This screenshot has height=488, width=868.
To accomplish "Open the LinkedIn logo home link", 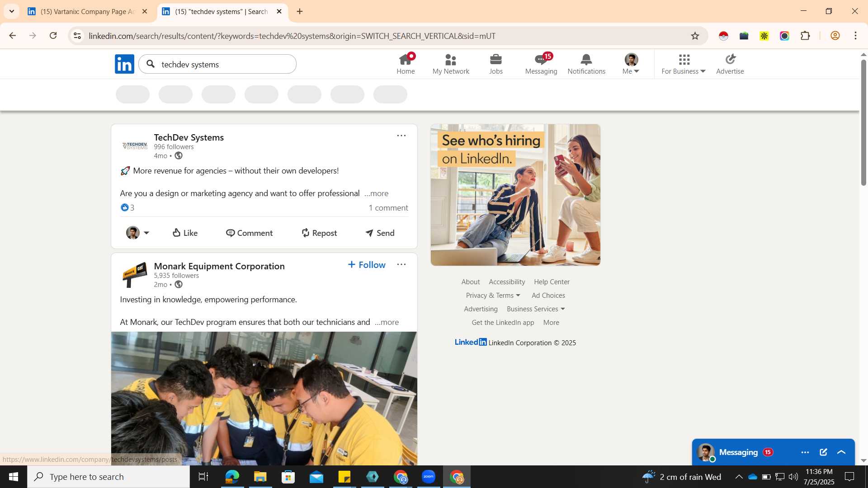I will coord(124,64).
